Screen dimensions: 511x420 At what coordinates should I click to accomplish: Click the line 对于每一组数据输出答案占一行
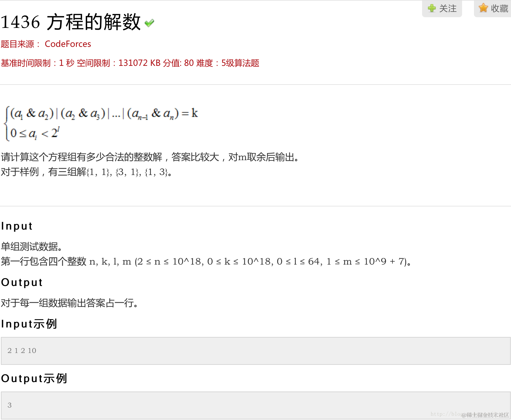point(69,303)
